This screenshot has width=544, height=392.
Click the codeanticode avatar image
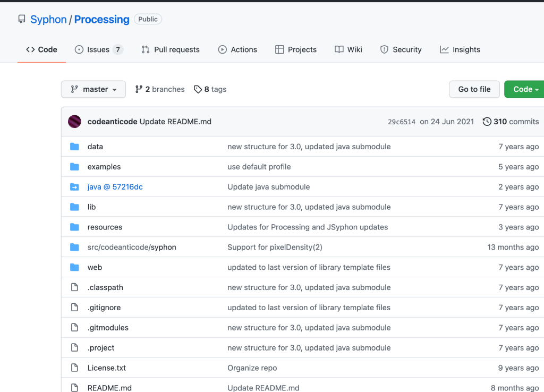point(74,122)
